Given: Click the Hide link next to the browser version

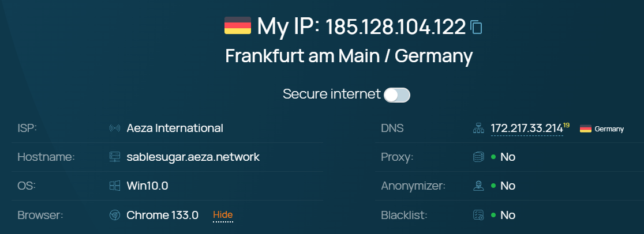Looking at the screenshot, I should pos(223,215).
